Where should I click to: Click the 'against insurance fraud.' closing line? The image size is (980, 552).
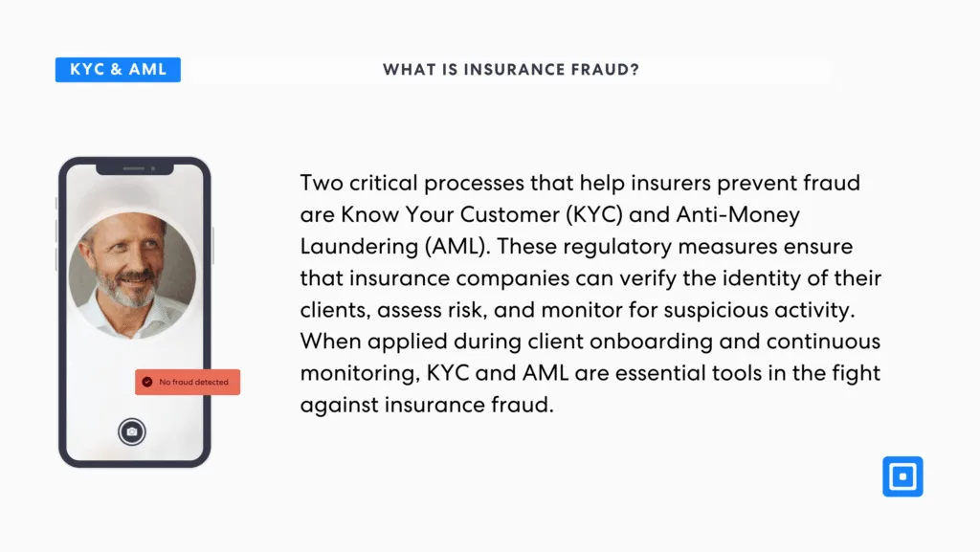(x=427, y=405)
